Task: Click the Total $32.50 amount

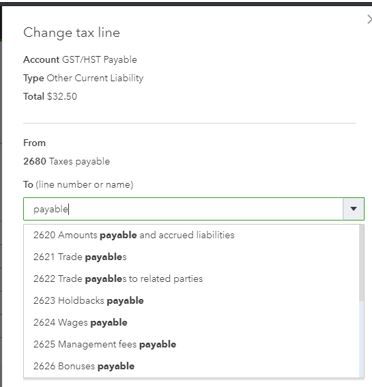Action: [62, 97]
